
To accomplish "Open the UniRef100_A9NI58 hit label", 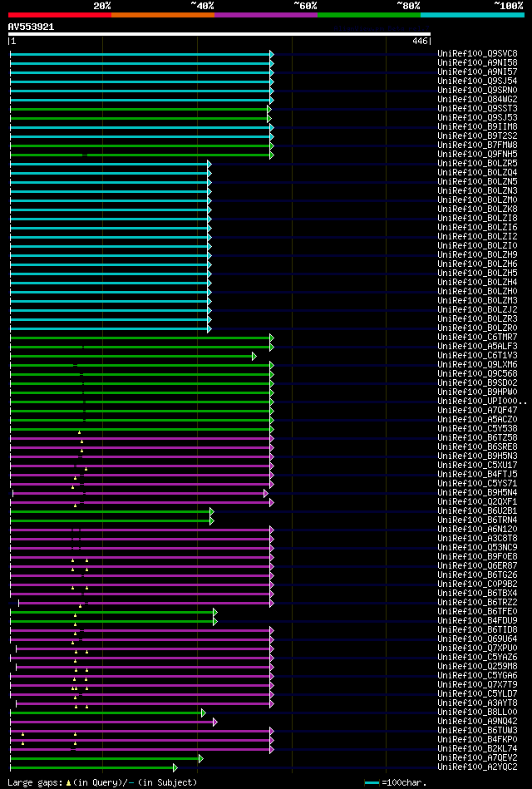I will [x=478, y=62].
